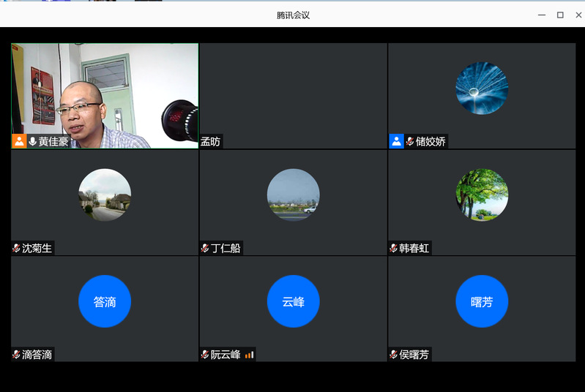Image resolution: width=585 pixels, height=392 pixels.
Task: Click the muted mic icon next to 阮云峰
Action: [x=205, y=355]
